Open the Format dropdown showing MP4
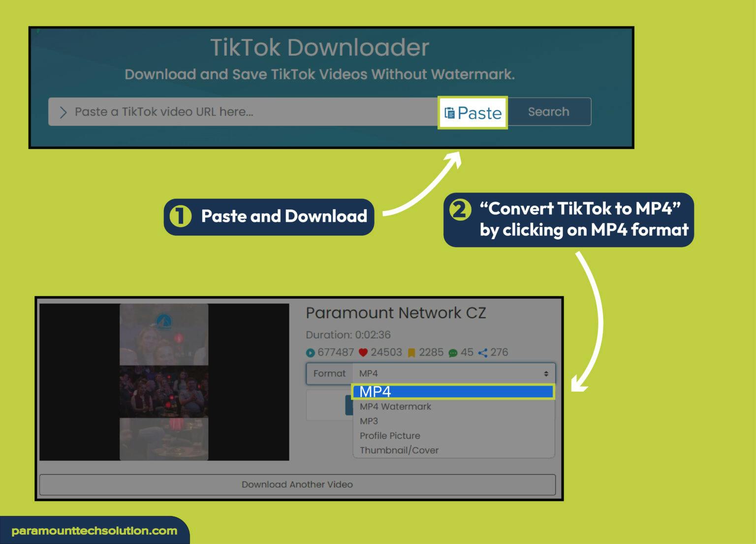The width and height of the screenshot is (756, 544). (x=454, y=373)
